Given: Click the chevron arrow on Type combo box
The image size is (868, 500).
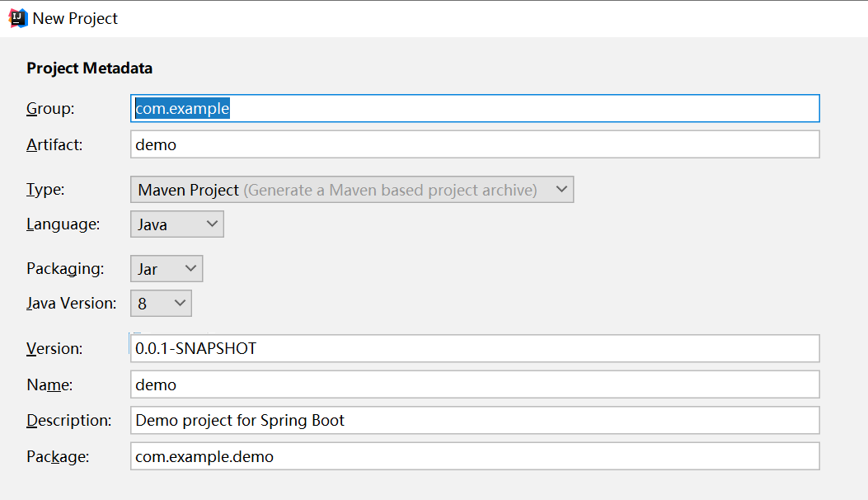Looking at the screenshot, I should coord(561,189).
